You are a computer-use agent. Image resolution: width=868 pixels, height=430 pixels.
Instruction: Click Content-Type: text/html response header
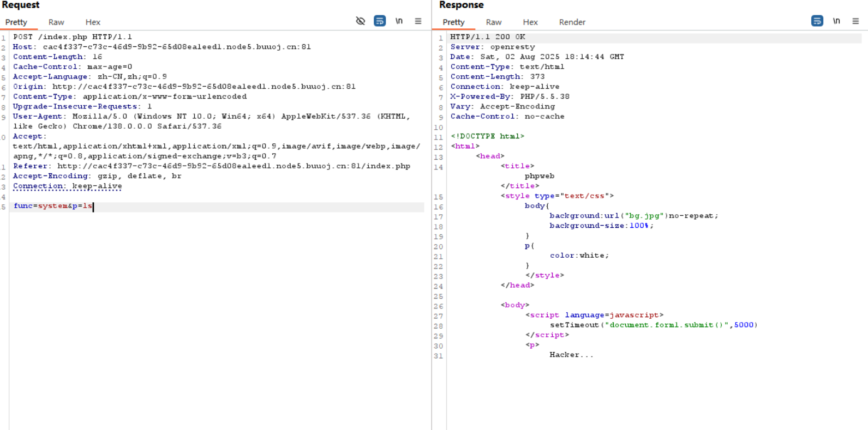point(507,66)
